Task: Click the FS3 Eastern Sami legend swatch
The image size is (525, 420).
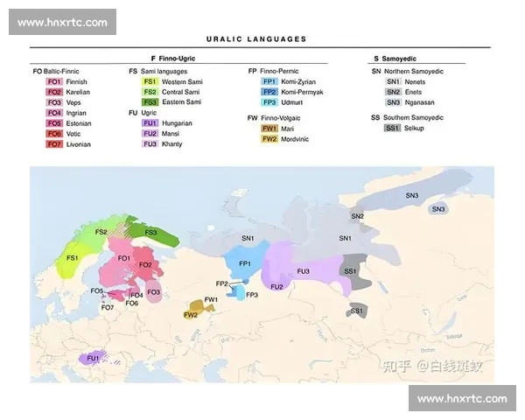Action: tap(150, 102)
